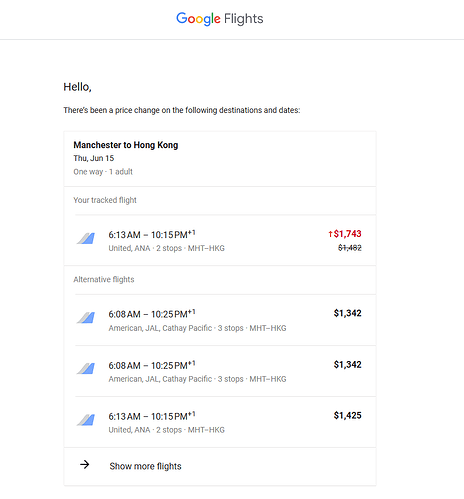Screen dimensions: 464x499
Task: Click the red $1,743 price
Action: [345, 234]
